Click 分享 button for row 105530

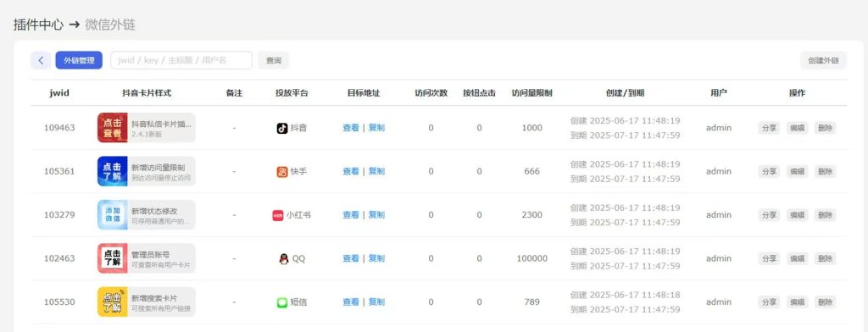coord(769,302)
